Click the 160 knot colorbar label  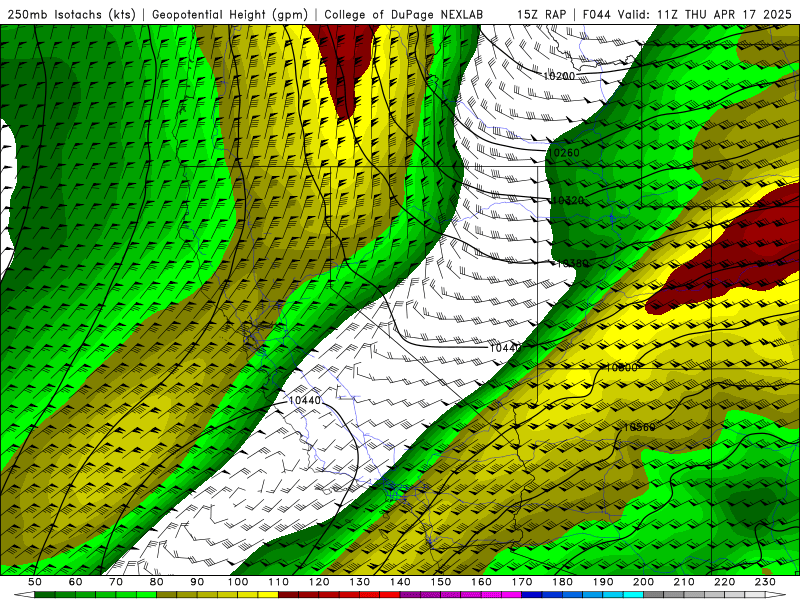coord(481,582)
